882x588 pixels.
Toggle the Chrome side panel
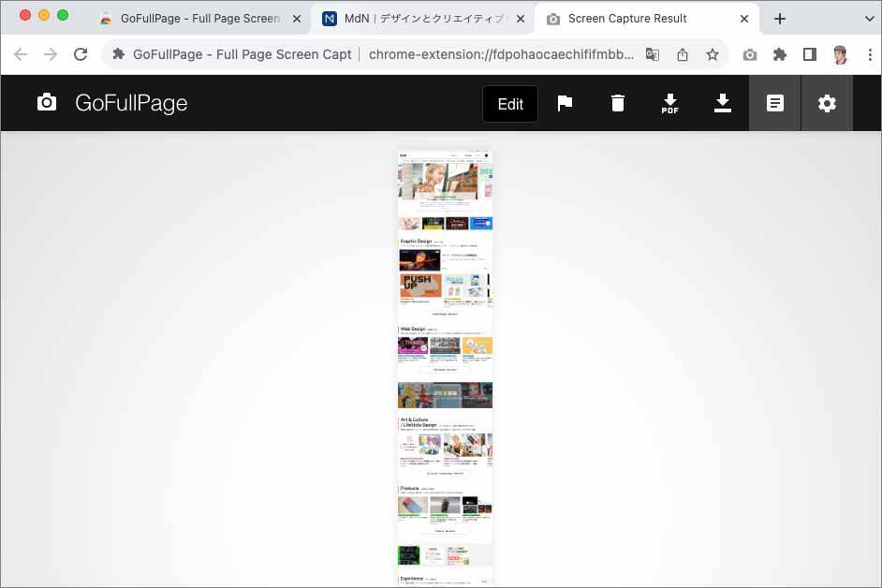(x=810, y=54)
